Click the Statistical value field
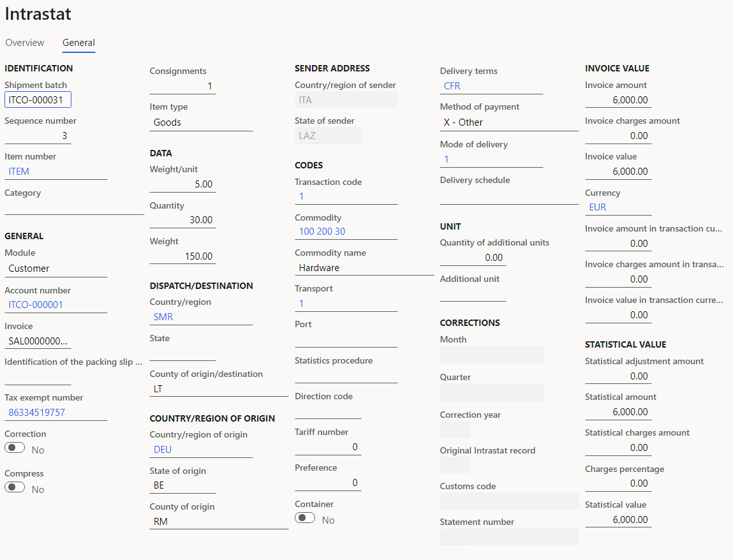The image size is (733, 560). (618, 520)
